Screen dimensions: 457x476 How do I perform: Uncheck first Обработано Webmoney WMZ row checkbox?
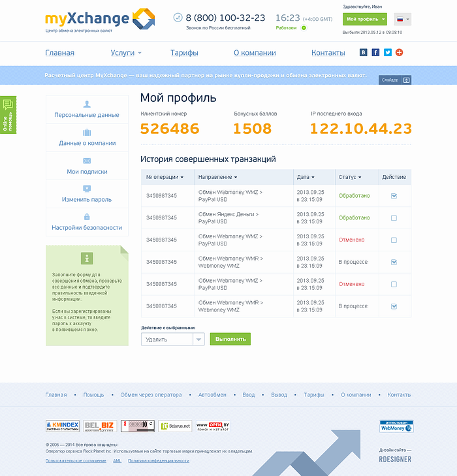click(394, 196)
